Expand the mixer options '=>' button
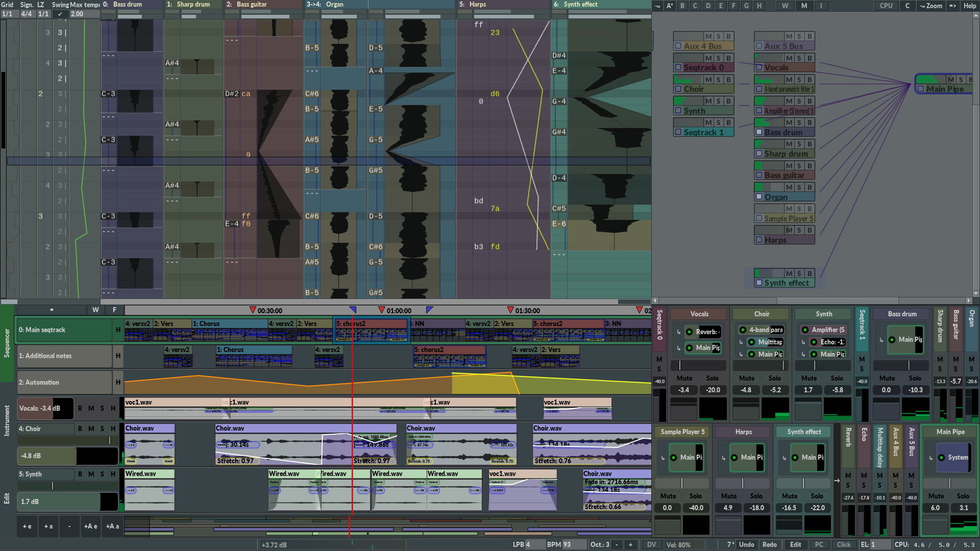The height and width of the screenshot is (551, 980). (952, 6)
